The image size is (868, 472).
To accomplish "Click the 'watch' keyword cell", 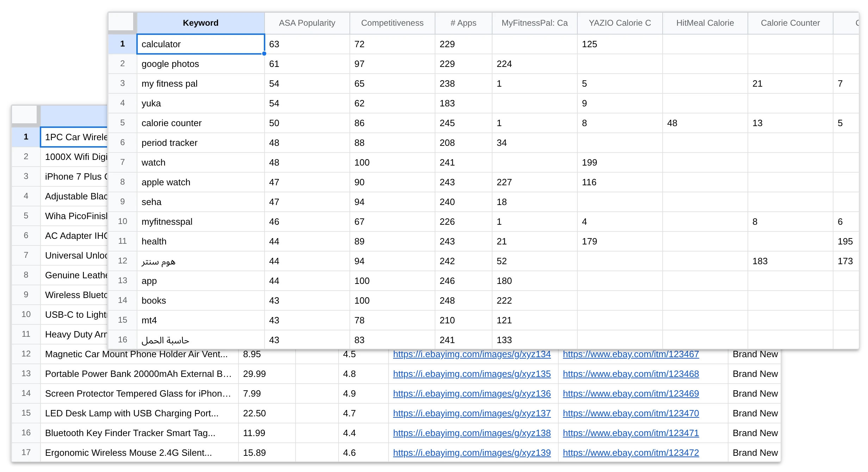I will click(x=200, y=162).
